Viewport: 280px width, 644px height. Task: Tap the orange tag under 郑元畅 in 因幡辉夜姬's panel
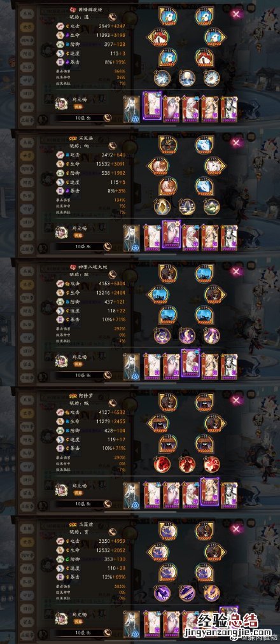pos(78,106)
